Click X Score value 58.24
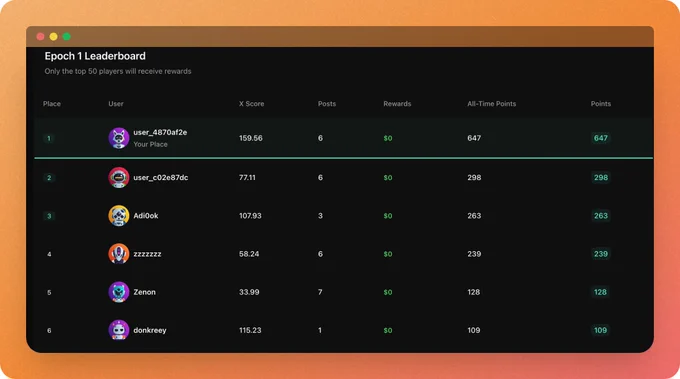This screenshot has height=379, width=680. point(249,254)
